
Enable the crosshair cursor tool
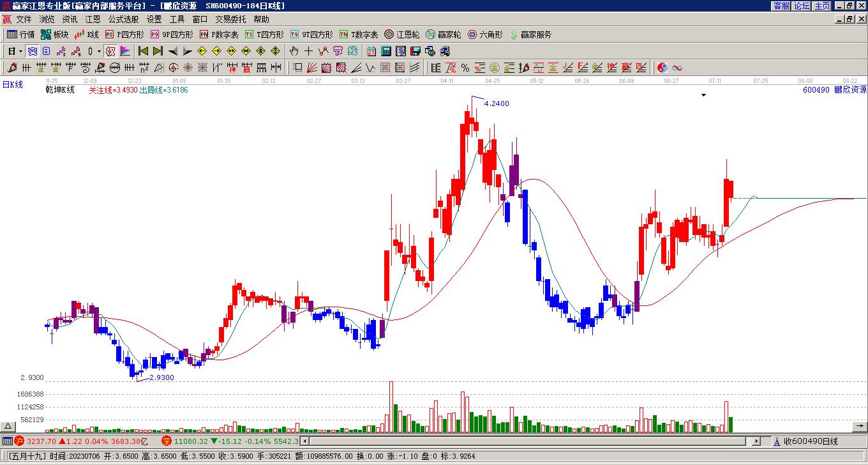click(x=309, y=51)
